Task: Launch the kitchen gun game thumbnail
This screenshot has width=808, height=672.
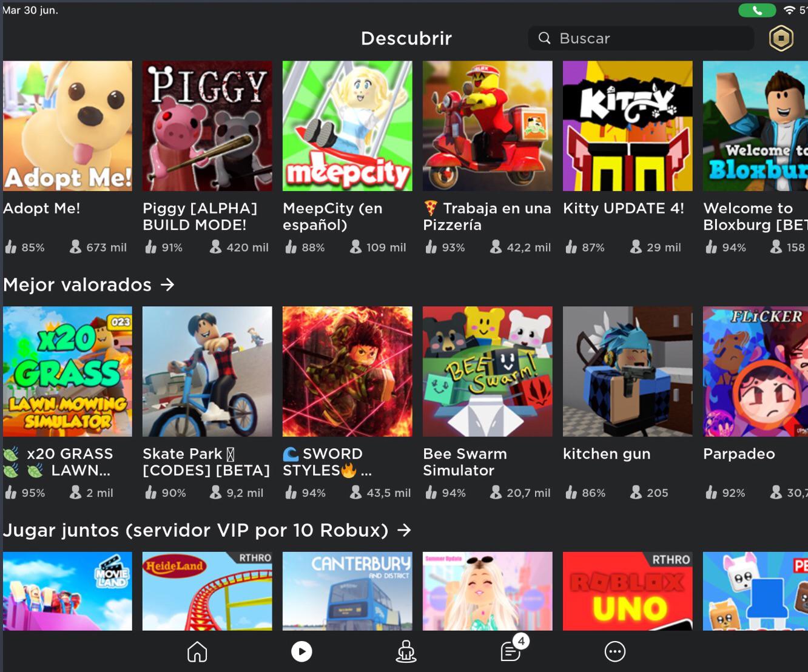Action: 627,371
